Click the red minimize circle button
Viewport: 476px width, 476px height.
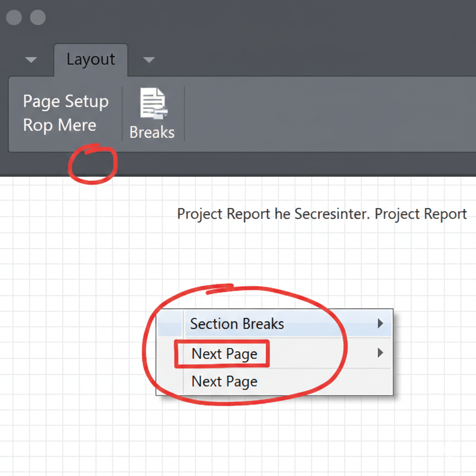(x=13, y=17)
